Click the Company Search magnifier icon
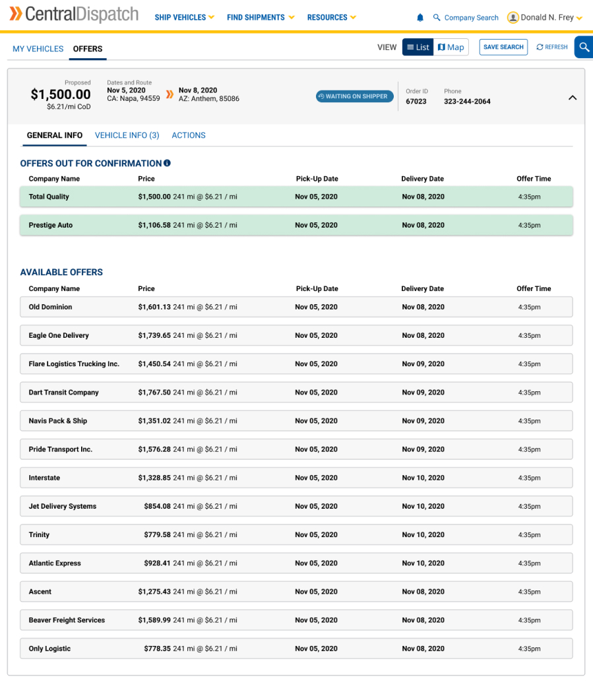 [437, 18]
